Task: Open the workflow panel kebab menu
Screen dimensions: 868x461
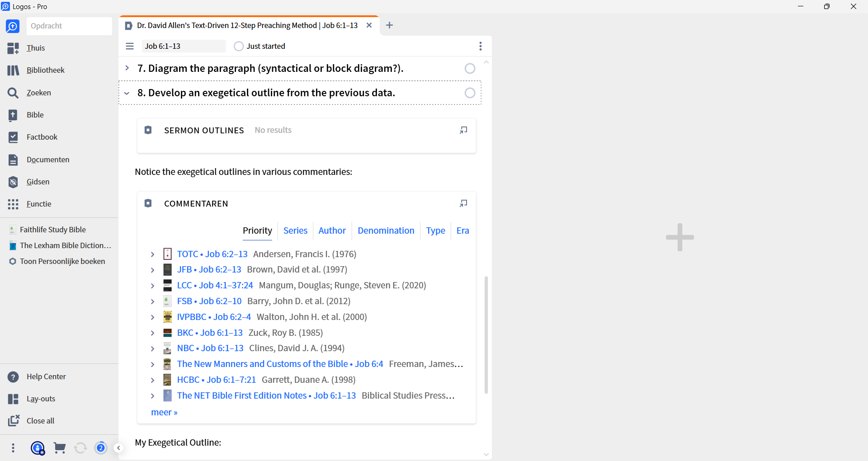Action: tap(481, 46)
